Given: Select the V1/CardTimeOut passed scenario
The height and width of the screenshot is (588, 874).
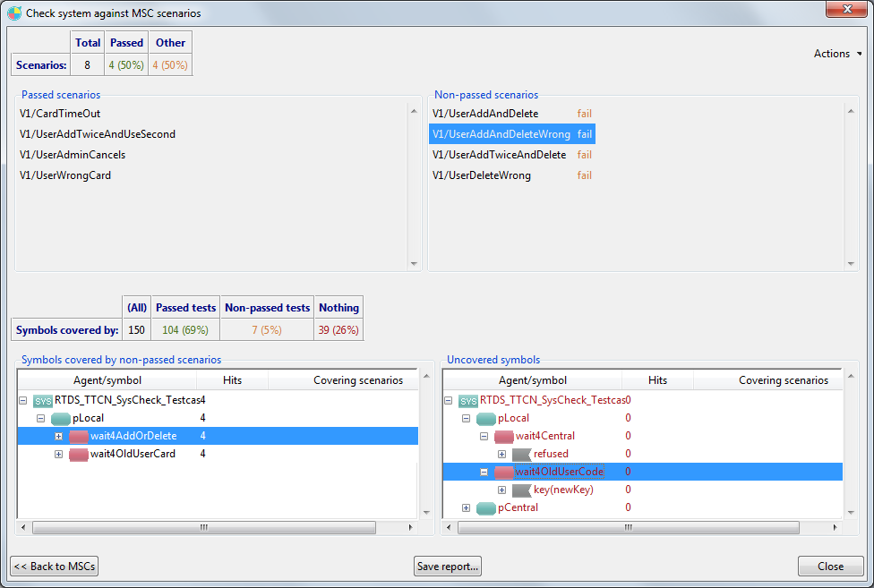Looking at the screenshot, I should point(60,114).
